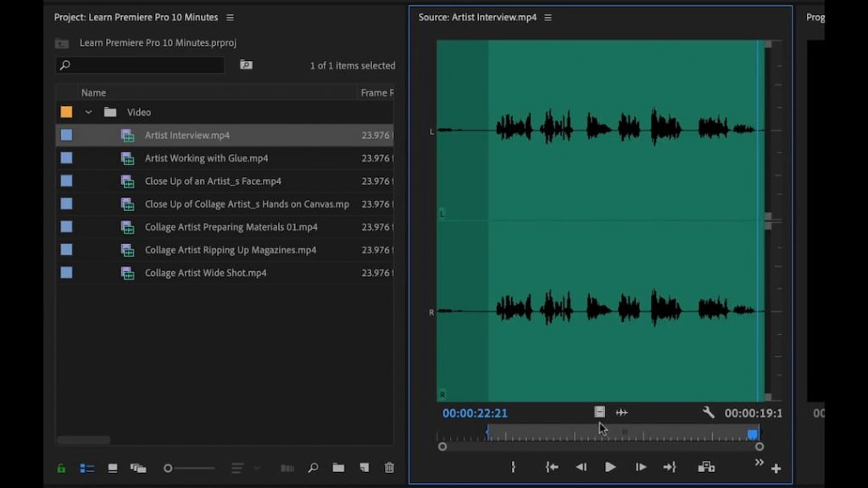Click the Find magnifier icon
The image size is (868, 488).
point(312,468)
